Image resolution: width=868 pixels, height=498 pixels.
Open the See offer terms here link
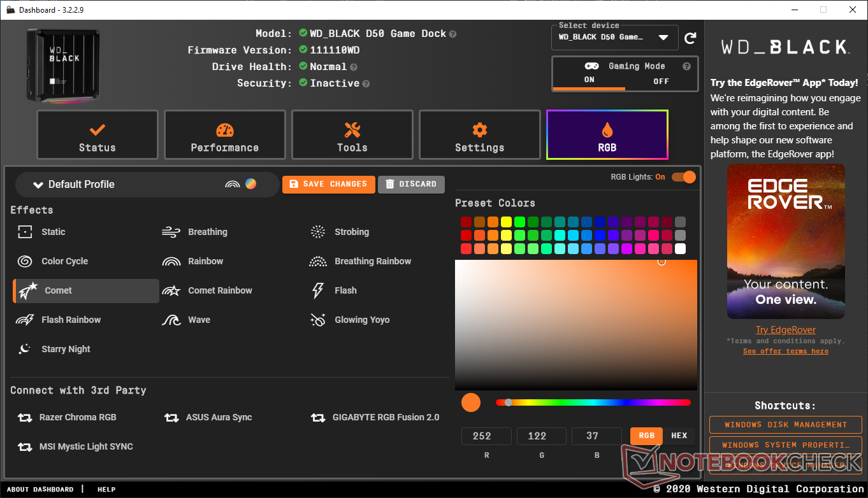point(785,351)
